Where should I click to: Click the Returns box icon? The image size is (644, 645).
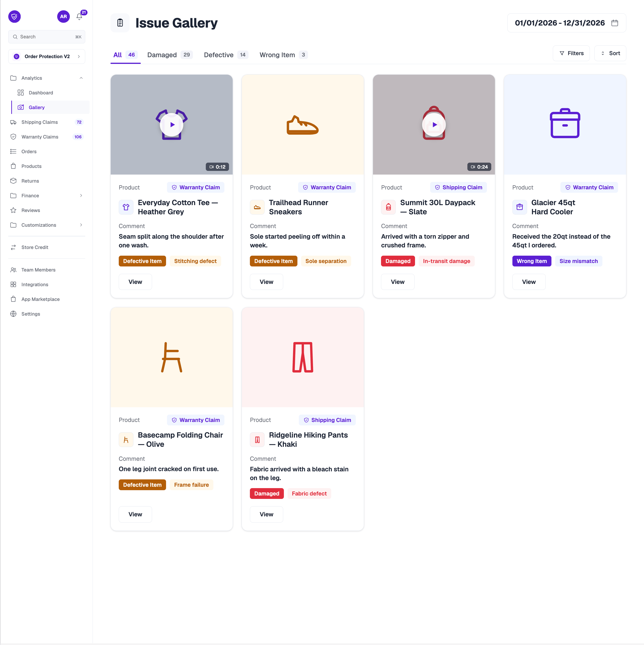13,181
